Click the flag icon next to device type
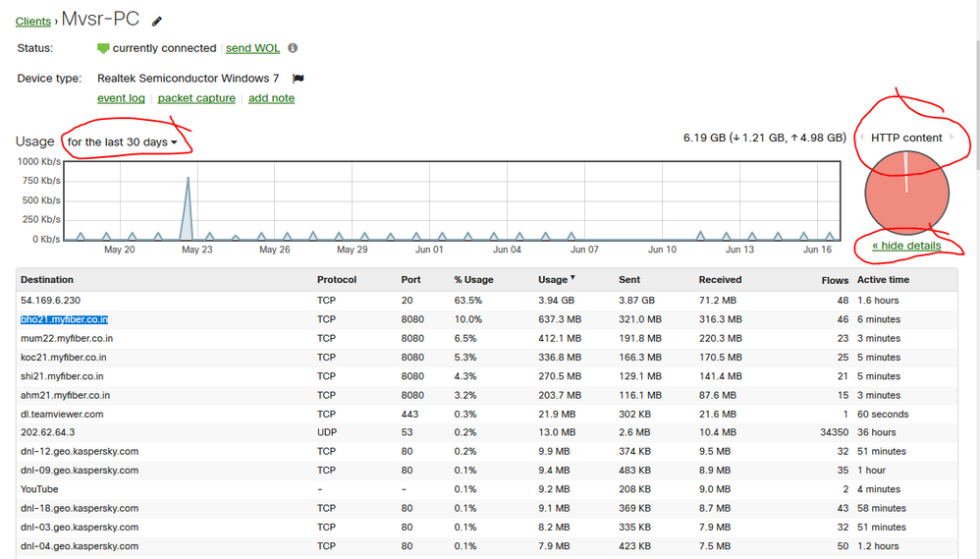Image resolution: width=980 pixels, height=559 pixels. [x=299, y=79]
